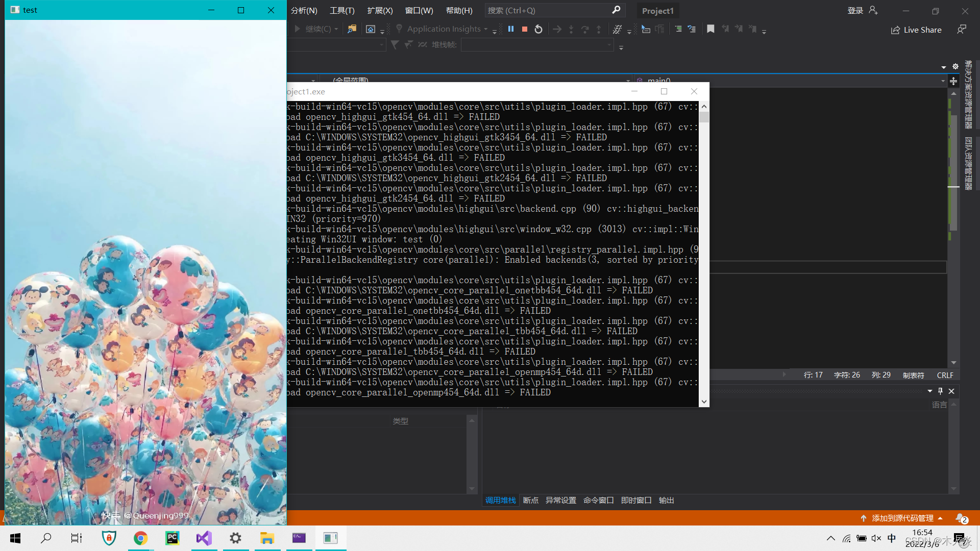Click the balloons image in test window
The height and width of the screenshot is (551, 980).
tap(145, 272)
